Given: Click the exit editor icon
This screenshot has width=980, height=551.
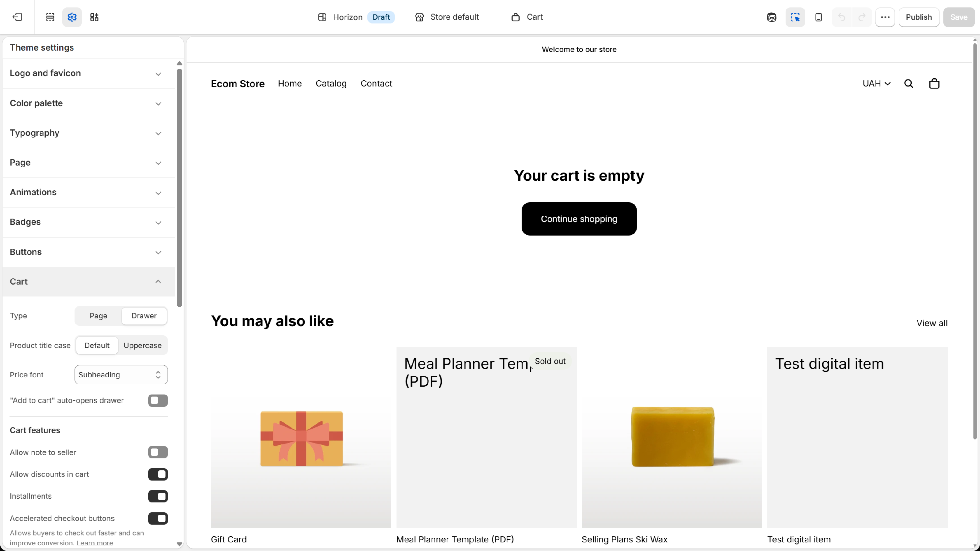Looking at the screenshot, I should point(17,17).
